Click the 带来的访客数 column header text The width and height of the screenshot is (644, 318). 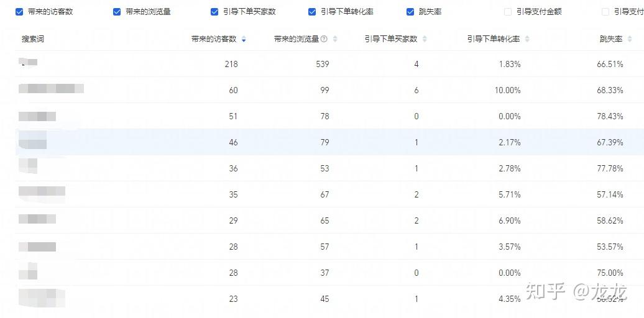point(214,39)
